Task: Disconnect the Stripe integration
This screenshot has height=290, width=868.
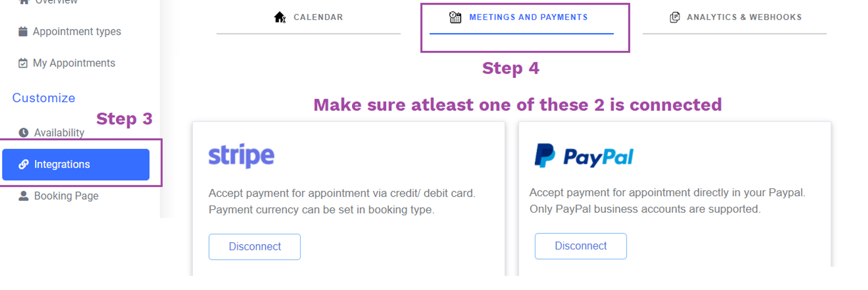Action: pos(255,247)
